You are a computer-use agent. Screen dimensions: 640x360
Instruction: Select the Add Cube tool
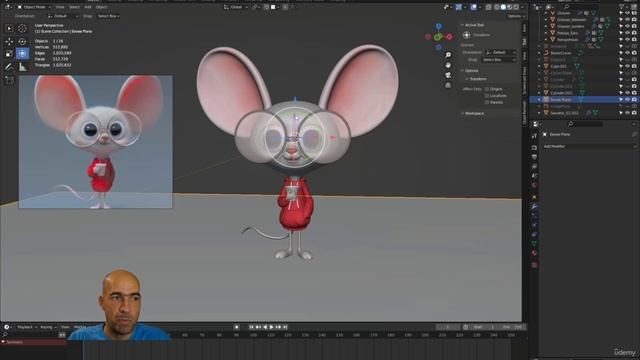point(9,80)
